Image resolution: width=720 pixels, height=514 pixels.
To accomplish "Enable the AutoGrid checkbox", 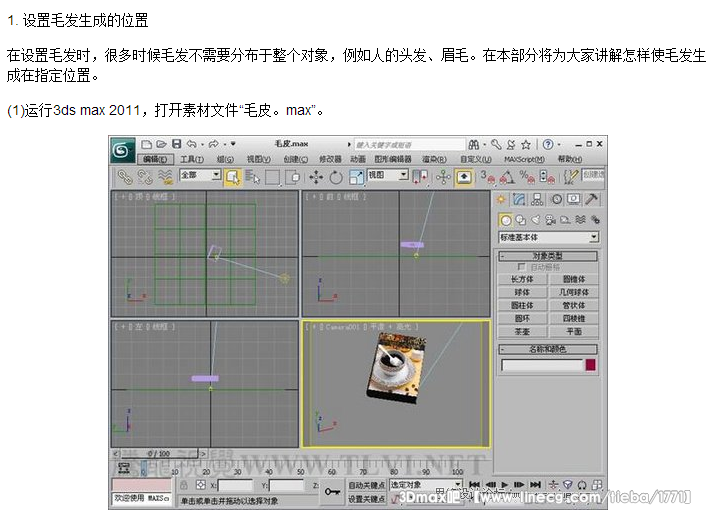I will [x=521, y=267].
